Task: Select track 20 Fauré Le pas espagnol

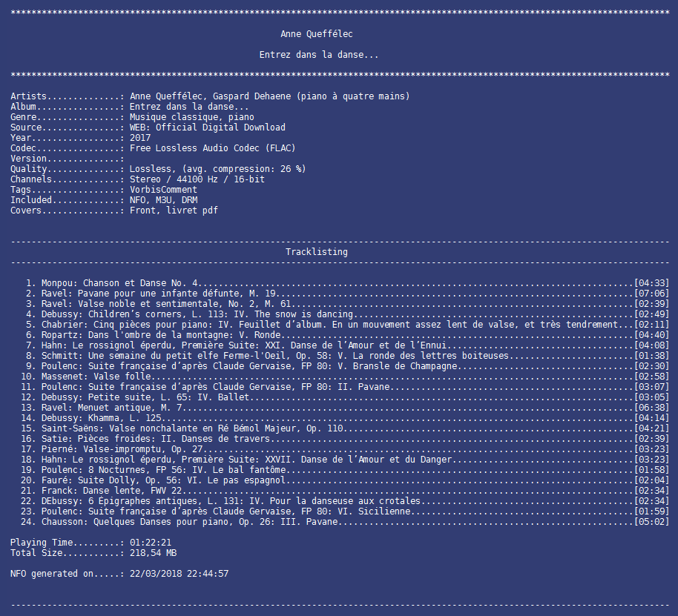Action: point(345,480)
